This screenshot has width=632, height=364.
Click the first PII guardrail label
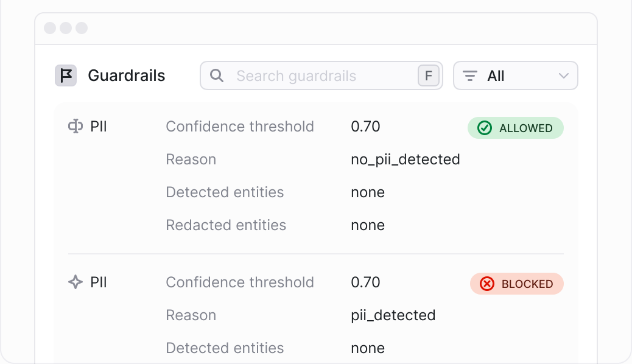tap(99, 126)
